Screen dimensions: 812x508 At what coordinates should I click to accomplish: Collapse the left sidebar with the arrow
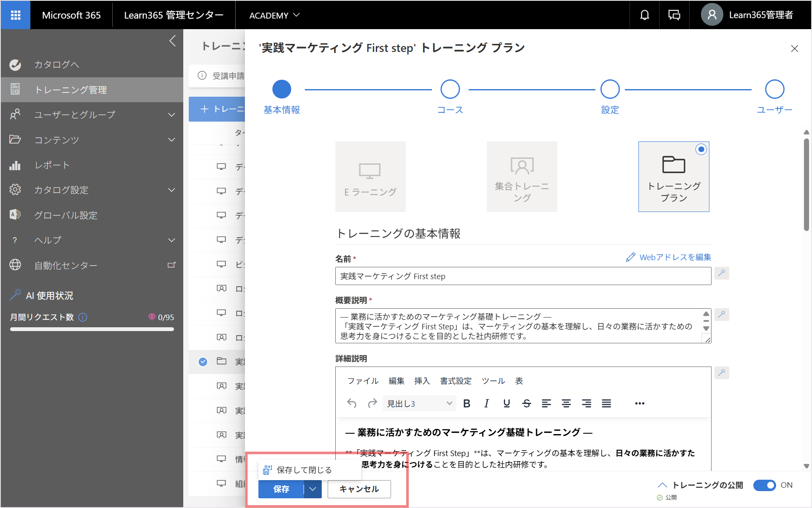[172, 41]
